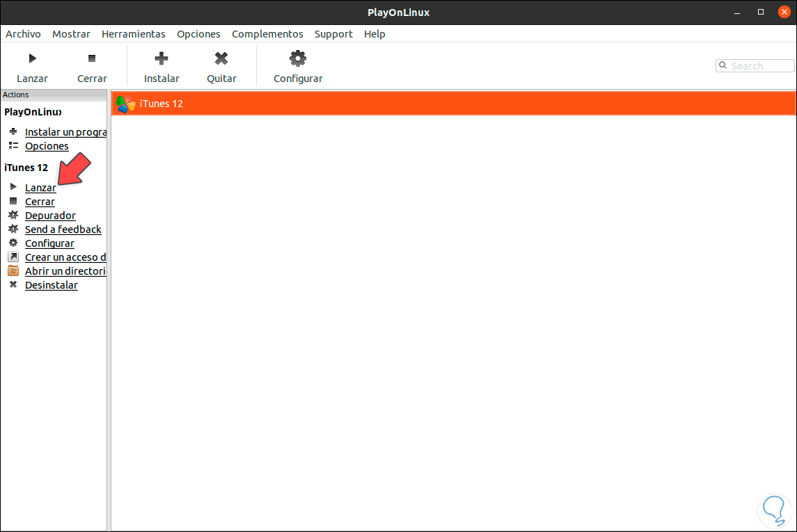Click Crear un acceso directo link

65,257
